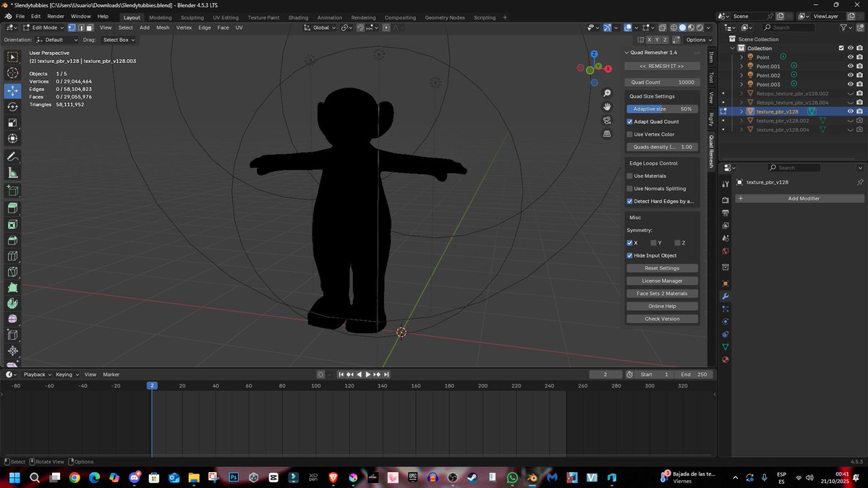This screenshot has width=868, height=488.
Task: Jump to the end frame button
Action: [386, 374]
